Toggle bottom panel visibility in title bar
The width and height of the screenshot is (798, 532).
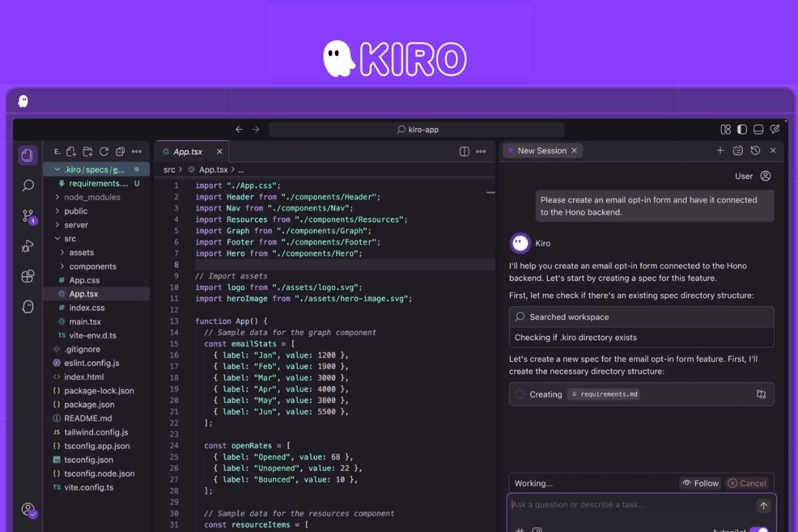point(758,130)
